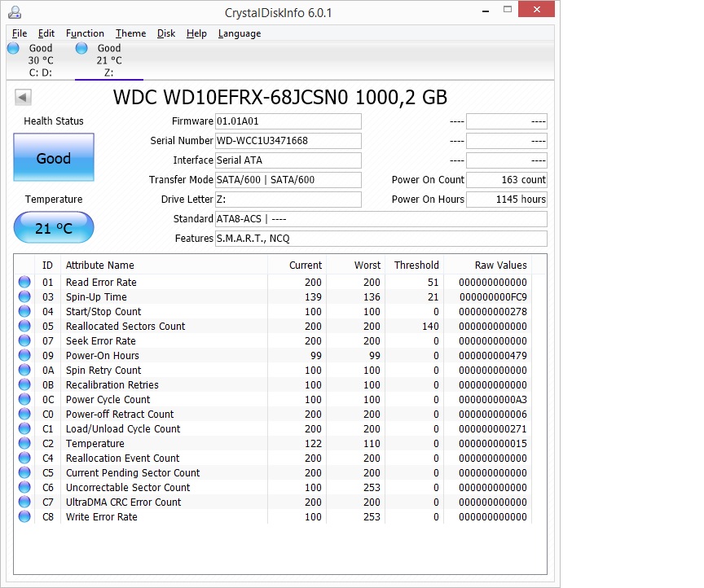Click the Features field
This screenshot has height=588, width=704.
click(x=381, y=239)
